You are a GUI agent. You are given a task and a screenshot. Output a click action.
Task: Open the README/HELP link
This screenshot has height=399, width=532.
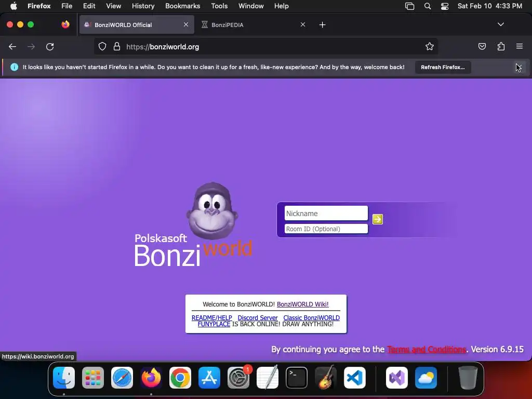click(x=212, y=317)
